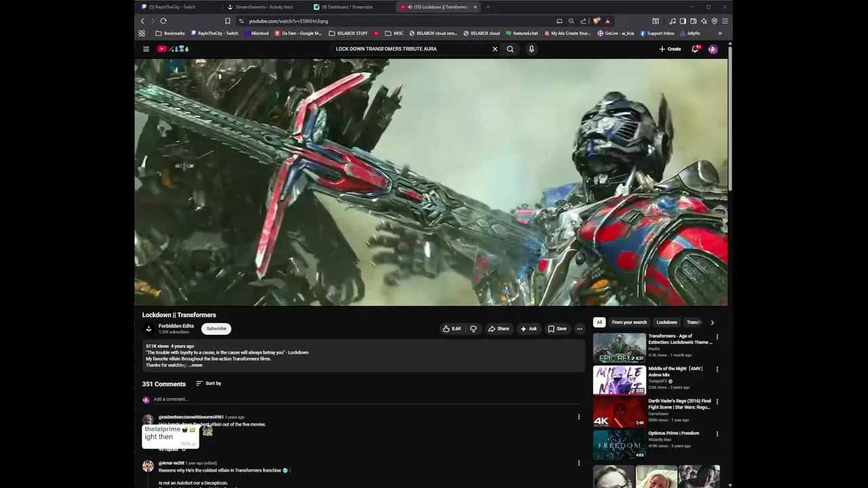Open the Forbidden Edits channel name link
The height and width of the screenshot is (488, 868).
coord(176,326)
